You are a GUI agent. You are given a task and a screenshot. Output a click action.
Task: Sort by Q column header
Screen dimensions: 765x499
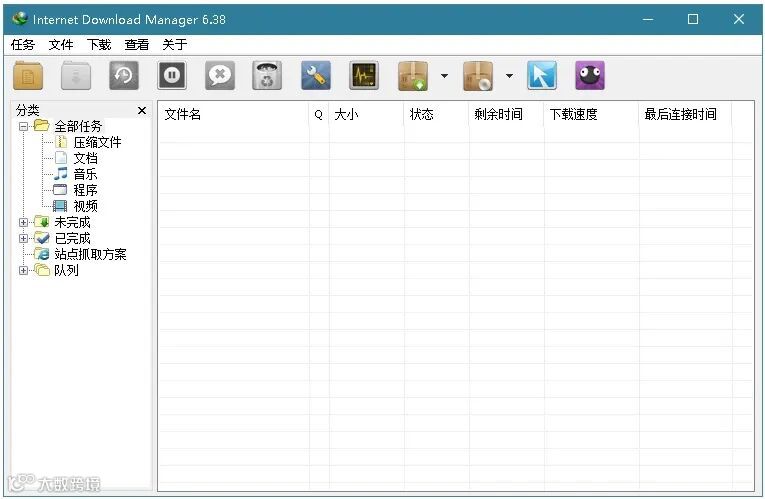pyautogui.click(x=319, y=115)
